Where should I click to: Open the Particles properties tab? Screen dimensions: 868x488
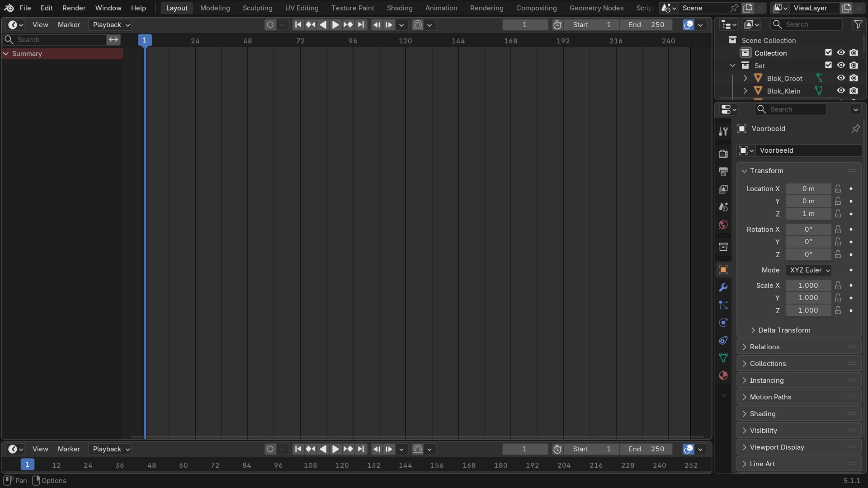pos(723,305)
